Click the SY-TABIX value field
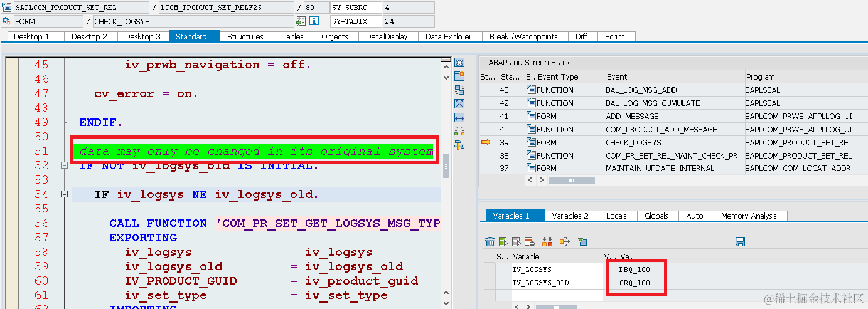Viewport: 868px width, 309px height. pos(408,21)
